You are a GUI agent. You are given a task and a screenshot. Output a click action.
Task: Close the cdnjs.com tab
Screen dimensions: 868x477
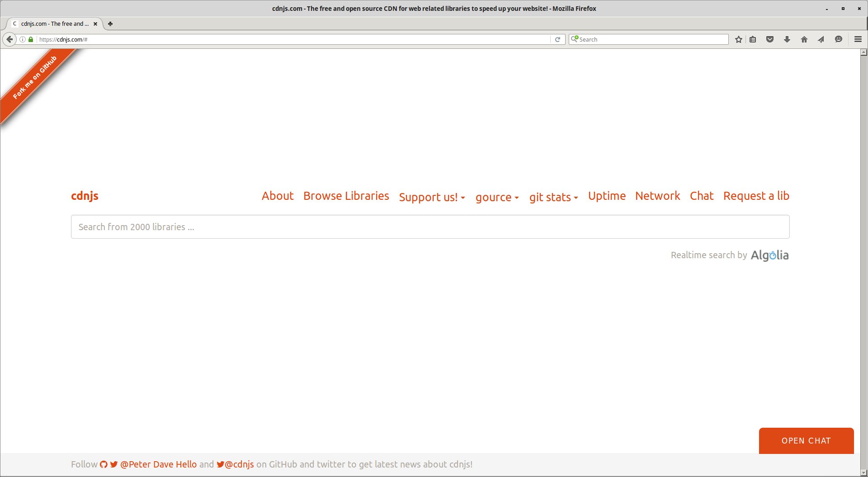pyautogui.click(x=95, y=24)
